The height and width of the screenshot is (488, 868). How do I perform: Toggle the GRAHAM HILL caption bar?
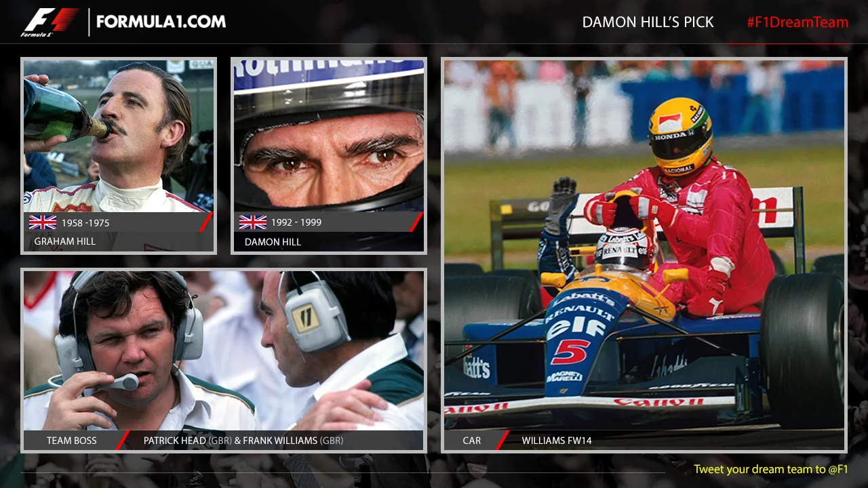(x=65, y=241)
